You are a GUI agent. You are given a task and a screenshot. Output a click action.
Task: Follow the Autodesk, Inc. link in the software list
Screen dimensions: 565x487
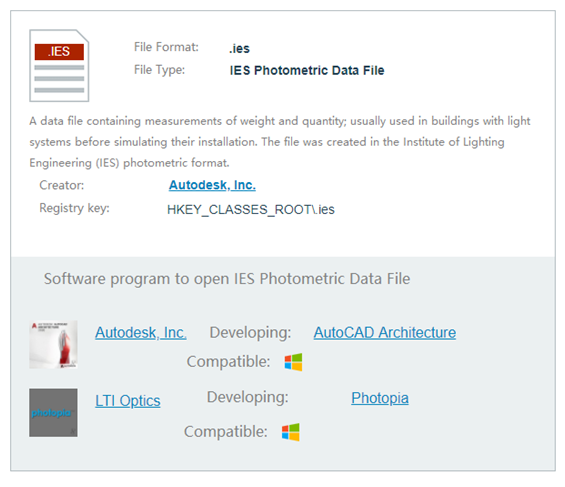[x=141, y=332]
